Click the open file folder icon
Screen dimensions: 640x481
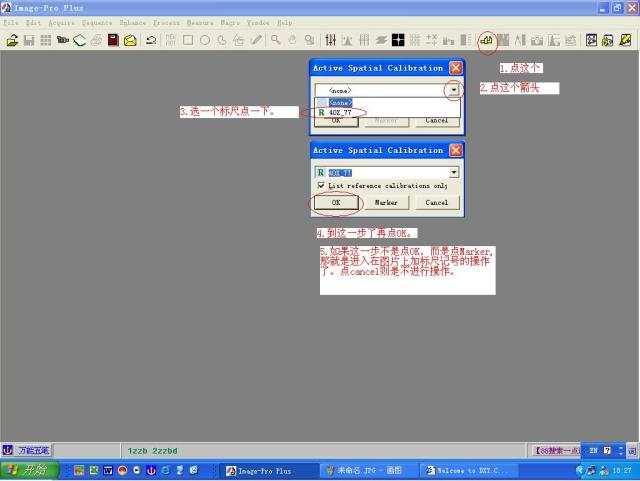pyautogui.click(x=12, y=40)
